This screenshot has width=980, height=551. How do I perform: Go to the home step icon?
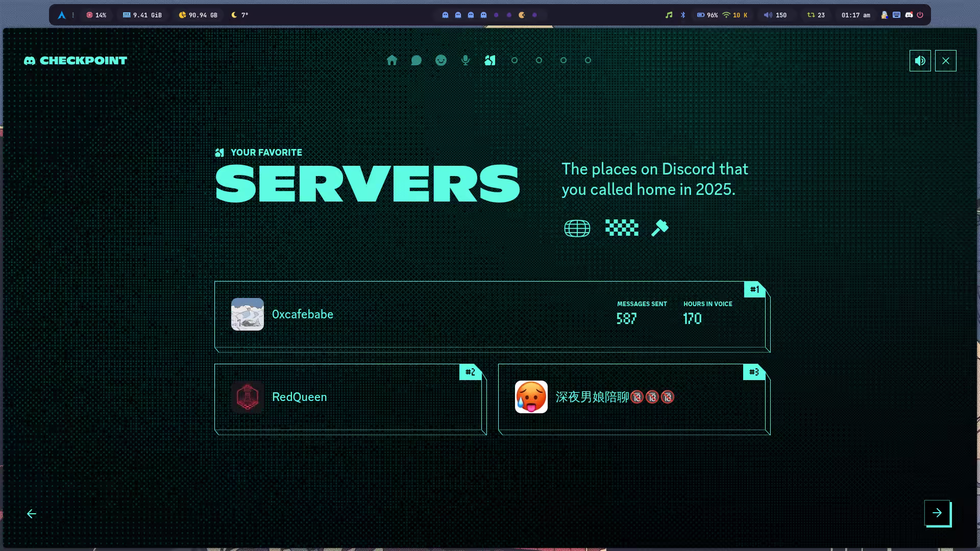pos(392,60)
